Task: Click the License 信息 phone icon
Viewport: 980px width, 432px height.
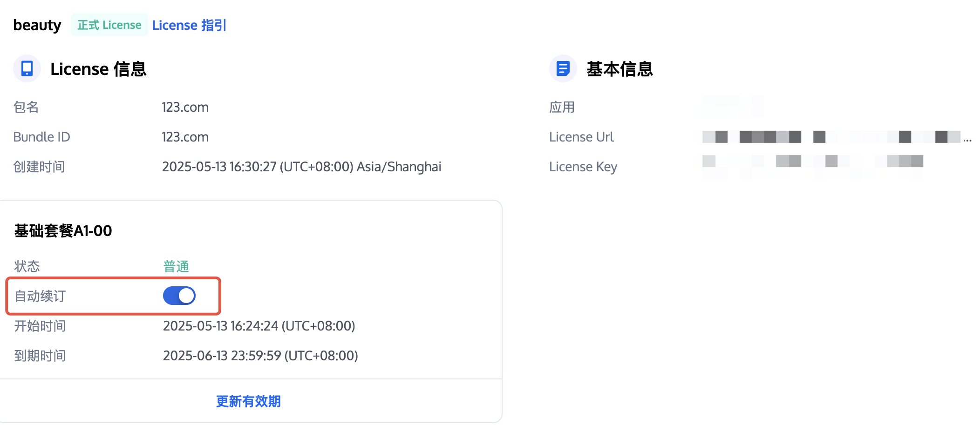Action: tap(27, 68)
